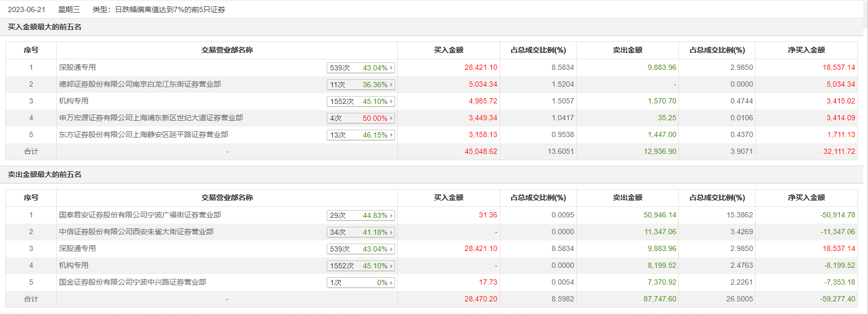Image resolution: width=868 pixels, height=314 pixels.
Task: Open the 1552次 45.10% box in the buy table
Action: pyautogui.click(x=360, y=101)
